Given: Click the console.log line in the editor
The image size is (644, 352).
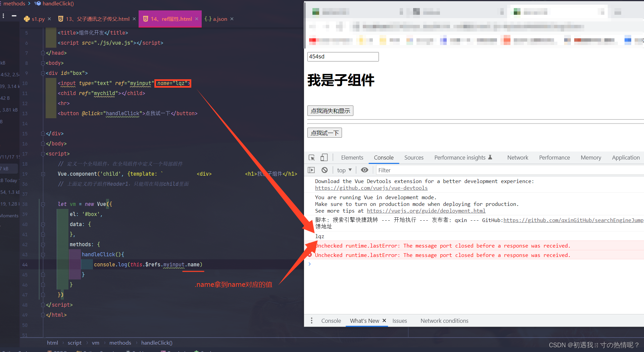Looking at the screenshot, I should pyautogui.click(x=148, y=265).
